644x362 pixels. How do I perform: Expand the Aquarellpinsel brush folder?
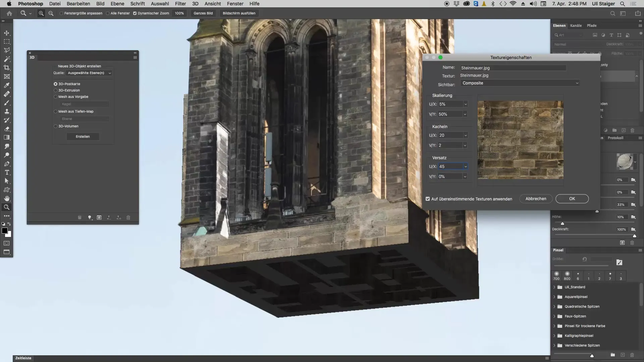[554, 297]
